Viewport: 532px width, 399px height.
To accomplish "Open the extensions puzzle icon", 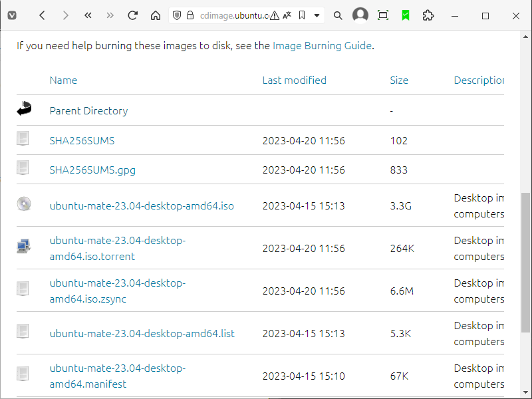I will pyautogui.click(x=428, y=15).
